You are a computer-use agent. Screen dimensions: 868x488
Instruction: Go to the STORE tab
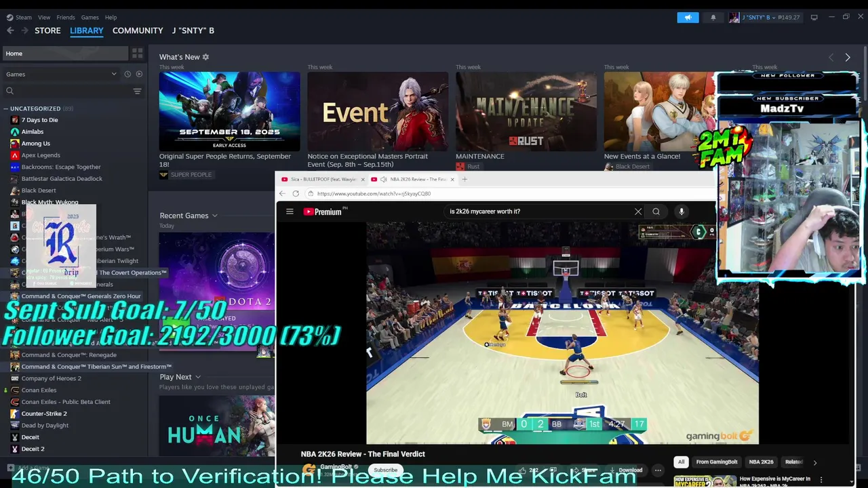[x=47, y=30]
